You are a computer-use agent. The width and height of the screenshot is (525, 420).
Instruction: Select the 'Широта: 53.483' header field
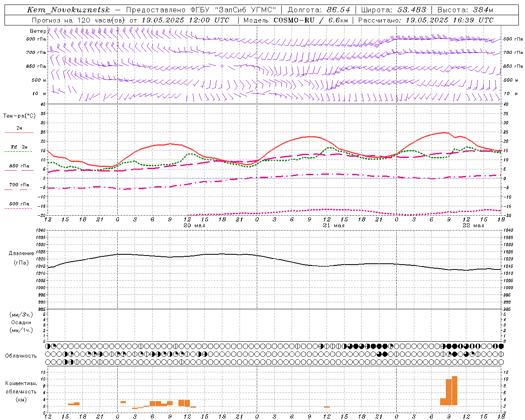click(394, 10)
